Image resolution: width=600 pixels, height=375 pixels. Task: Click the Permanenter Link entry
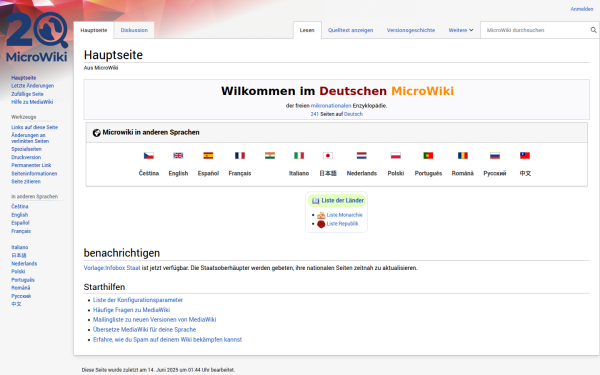pos(31,165)
